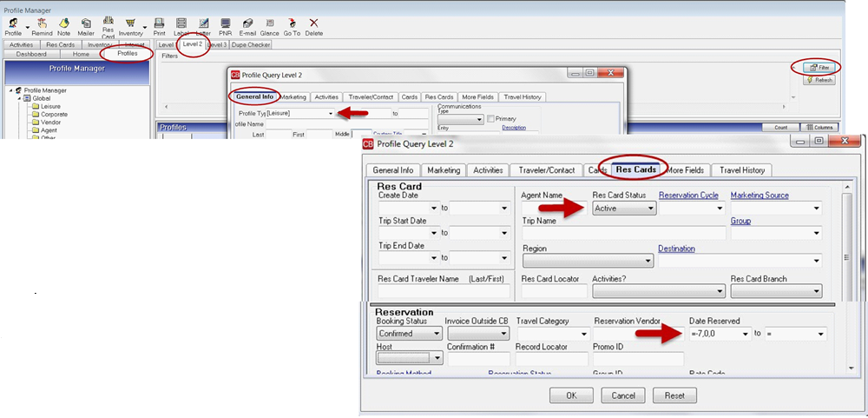Image resolution: width=868 pixels, height=418 pixels.
Task: Click Cancel in the query dialog
Action: coord(622,395)
